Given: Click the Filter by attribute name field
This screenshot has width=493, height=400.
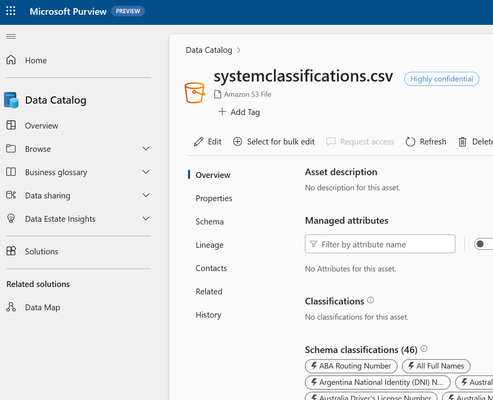Looking at the screenshot, I should coord(380,244).
